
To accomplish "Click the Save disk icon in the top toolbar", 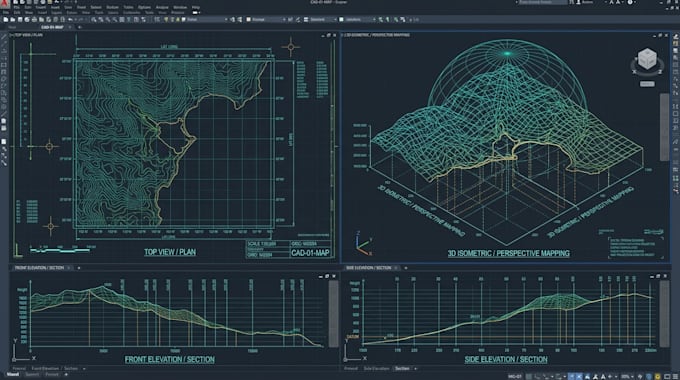I will [20, 20].
